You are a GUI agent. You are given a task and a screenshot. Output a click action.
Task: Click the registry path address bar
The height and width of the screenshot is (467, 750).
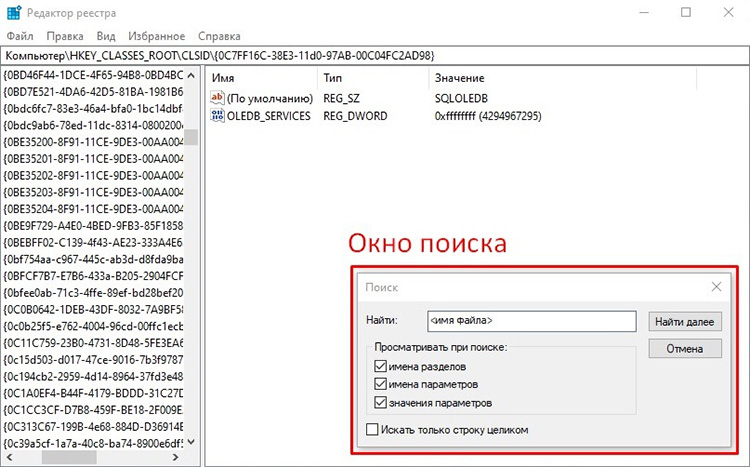point(374,54)
